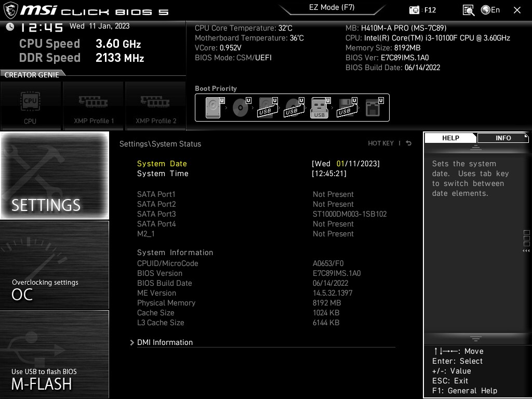This screenshot has width=532, height=399.
Task: Click the Settings\System Status breadcrumb
Action: [x=160, y=144]
